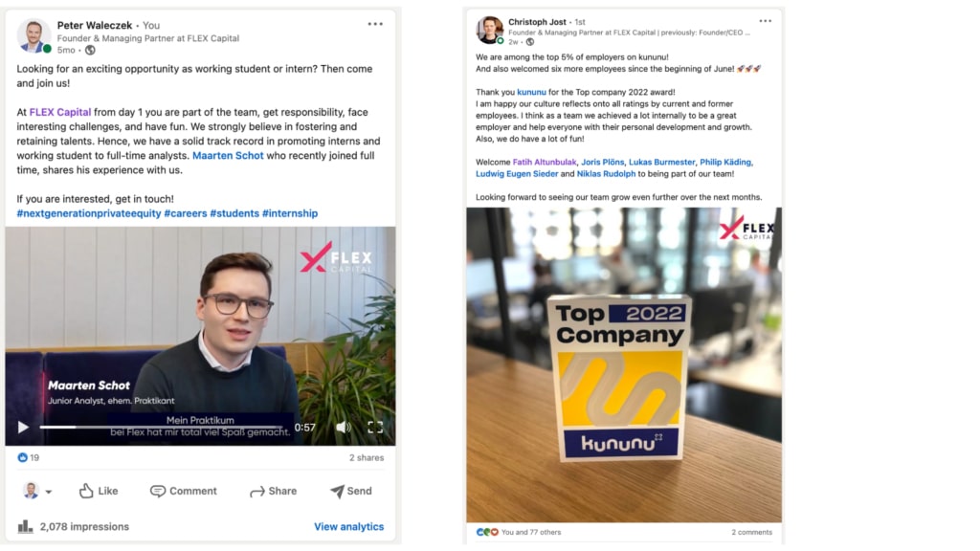
Task: Follow the Maarten Schot mention link
Action: click(228, 156)
